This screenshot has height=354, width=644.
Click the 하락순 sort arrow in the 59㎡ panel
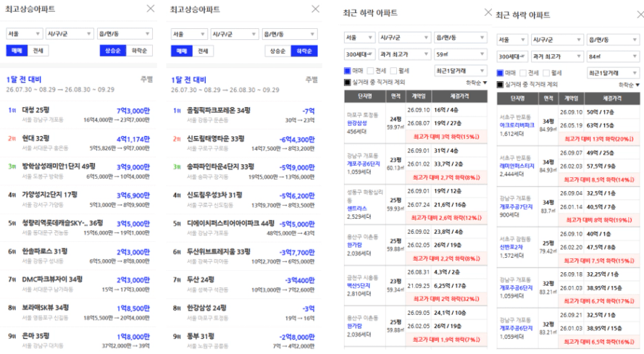pyautogui.click(x=485, y=83)
